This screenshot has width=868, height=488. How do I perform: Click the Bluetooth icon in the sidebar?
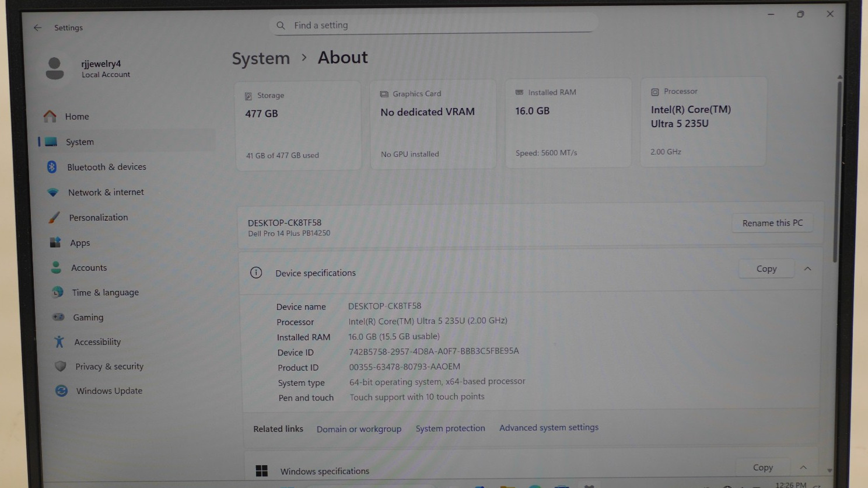tap(51, 167)
